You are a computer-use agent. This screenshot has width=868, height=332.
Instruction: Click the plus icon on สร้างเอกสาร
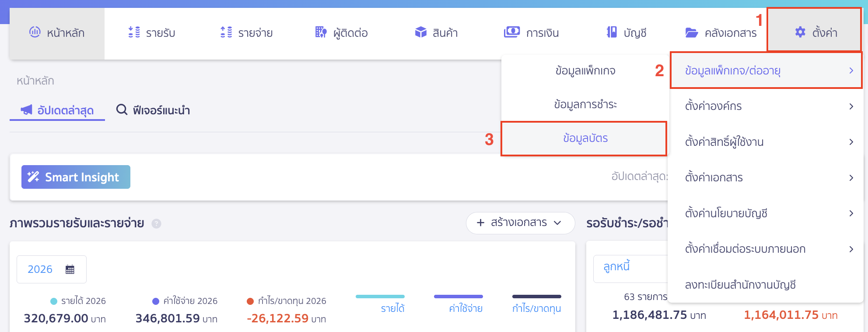480,223
